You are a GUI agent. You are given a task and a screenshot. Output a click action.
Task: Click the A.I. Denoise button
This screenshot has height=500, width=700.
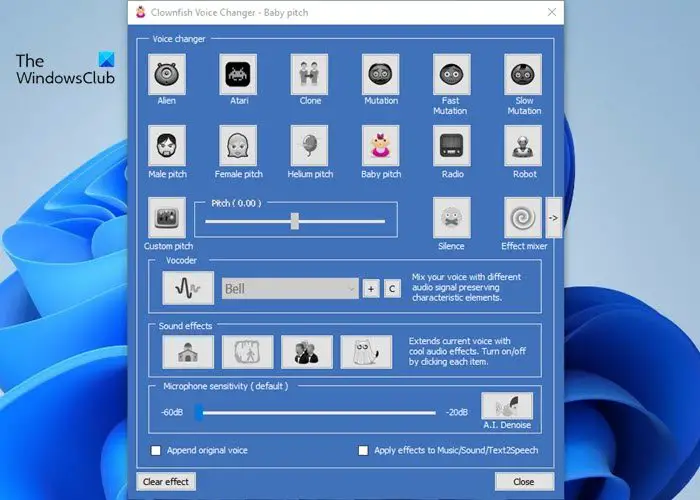[x=507, y=406]
